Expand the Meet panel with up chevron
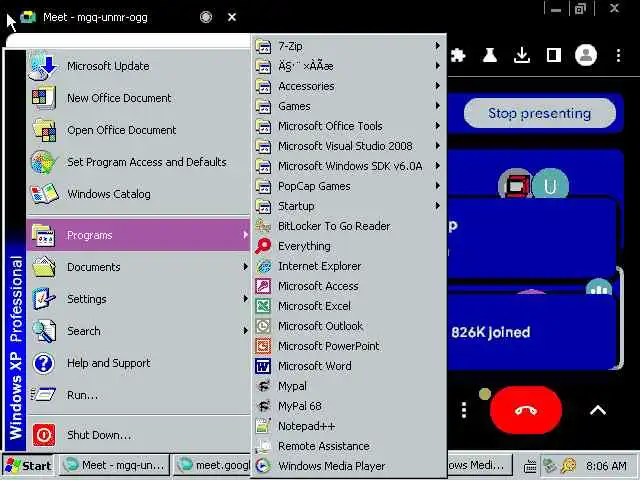The image size is (640, 480). pos(598,410)
